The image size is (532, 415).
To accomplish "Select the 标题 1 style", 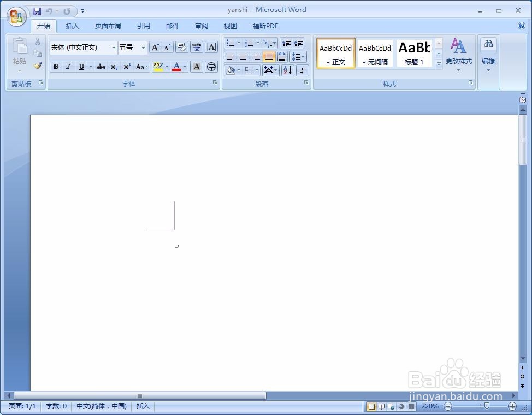I will [414, 54].
